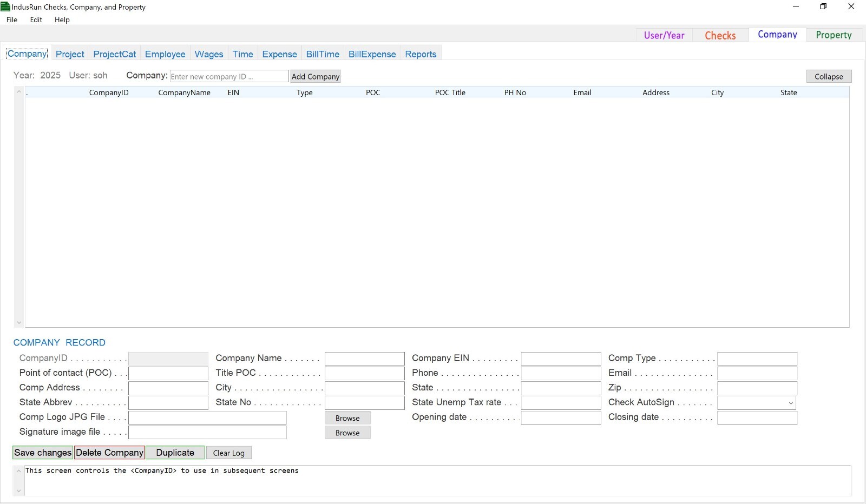Focus the Opening date field

tap(561, 417)
